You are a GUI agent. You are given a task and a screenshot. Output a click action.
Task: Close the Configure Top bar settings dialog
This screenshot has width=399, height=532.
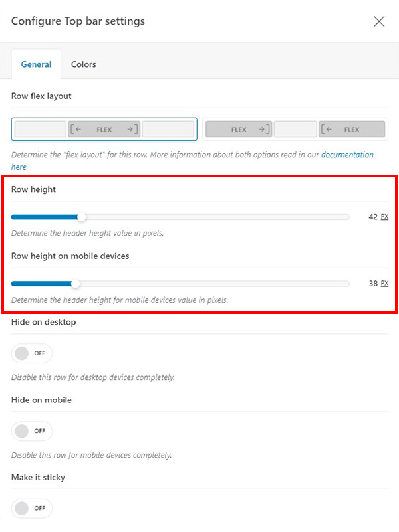click(379, 21)
